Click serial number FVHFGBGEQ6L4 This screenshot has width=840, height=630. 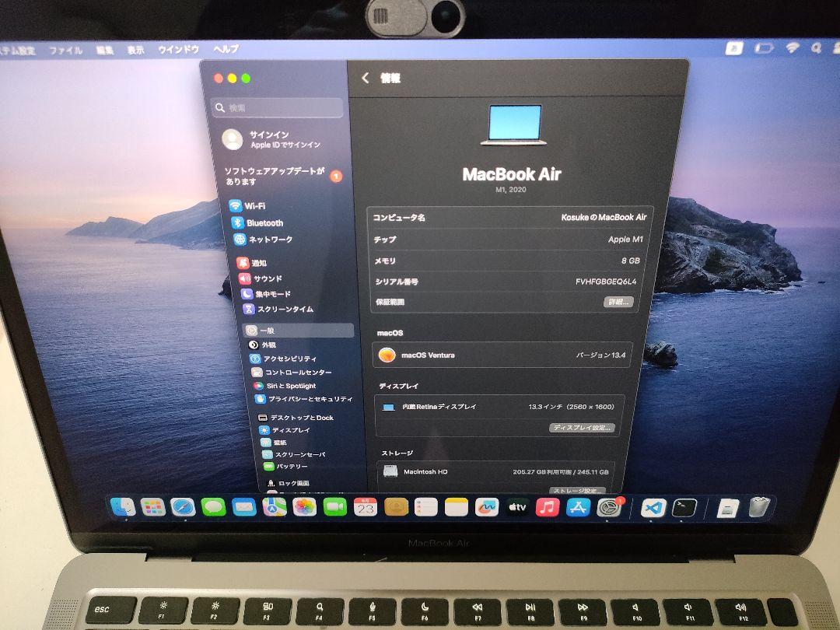coord(606,282)
